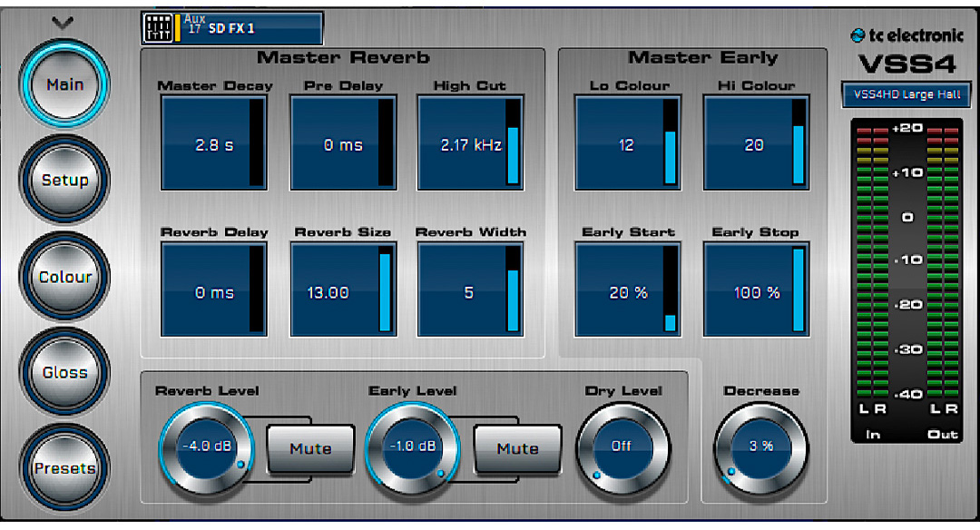Collapse the panel with the top-left chevron
Image resolution: width=980 pixels, height=530 pixels.
point(64,23)
